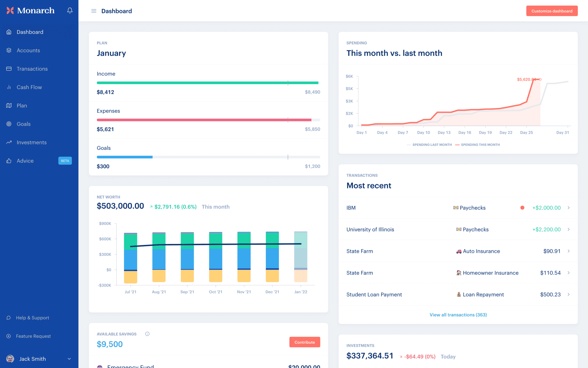Click the red status dot on IBM paycheck
Viewport: 588px width, 368px height.
tap(522, 208)
